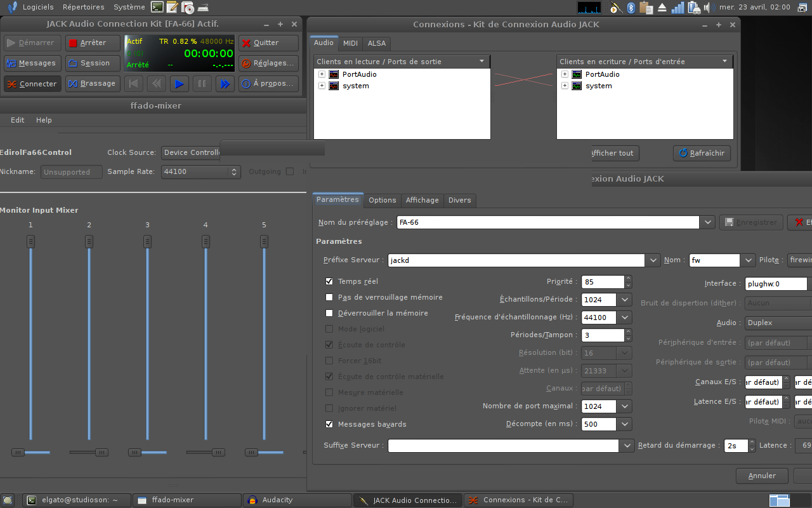Image resolution: width=812 pixels, height=508 pixels.
Task: Click the scanner launcher icon in top panel
Action: (x=202, y=8)
